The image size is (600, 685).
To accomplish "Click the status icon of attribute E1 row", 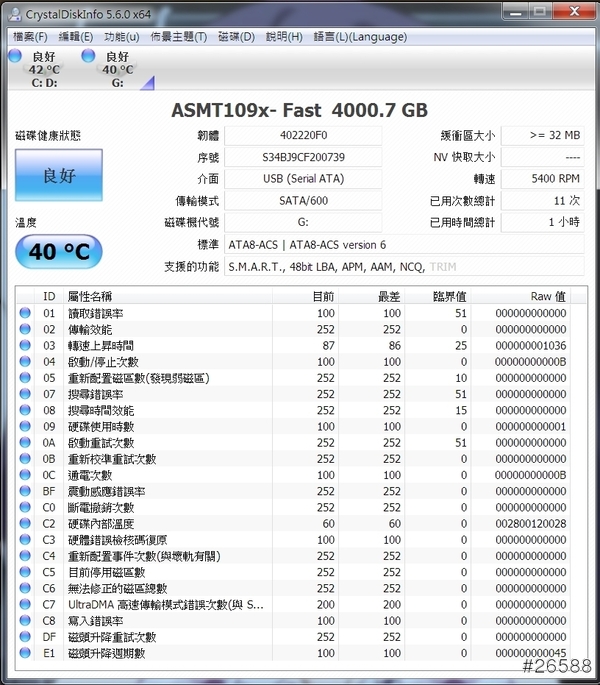I will (26, 653).
